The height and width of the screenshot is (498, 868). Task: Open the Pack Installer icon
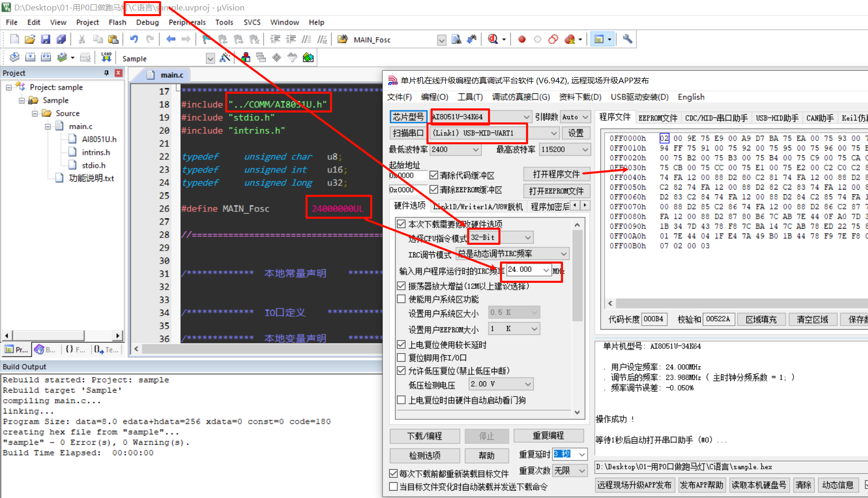tap(308, 57)
